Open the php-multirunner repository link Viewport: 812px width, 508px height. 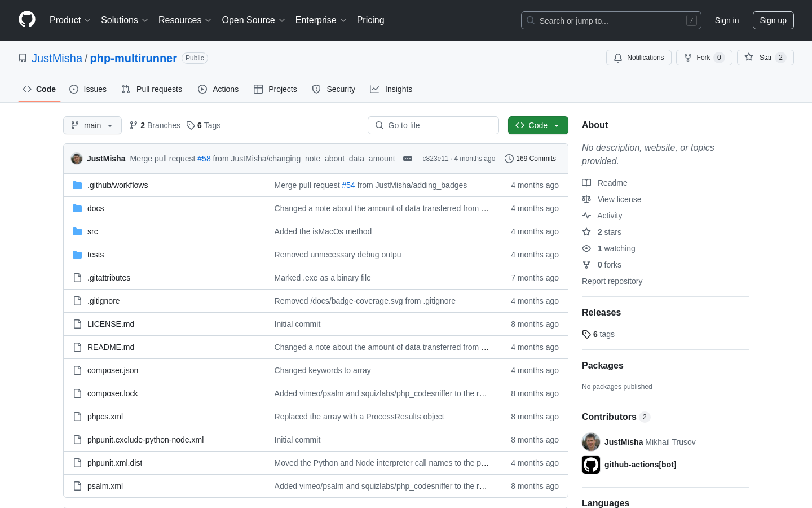coord(134,58)
